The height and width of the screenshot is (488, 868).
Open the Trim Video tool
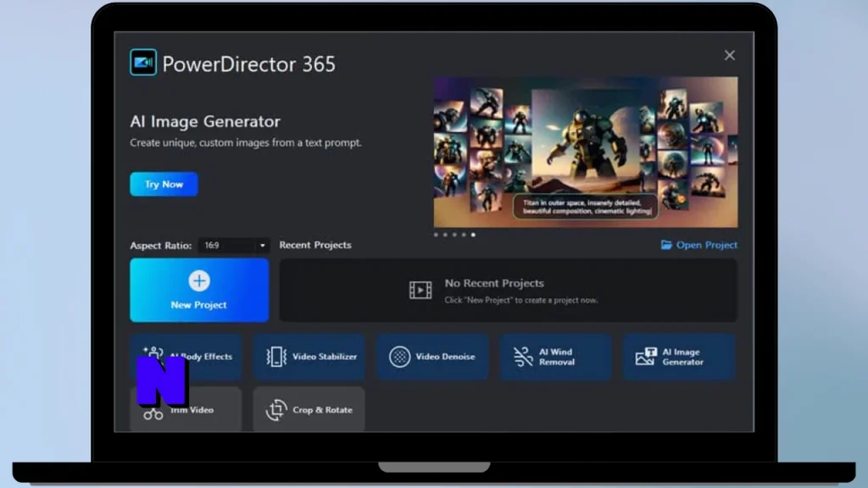[186, 409]
